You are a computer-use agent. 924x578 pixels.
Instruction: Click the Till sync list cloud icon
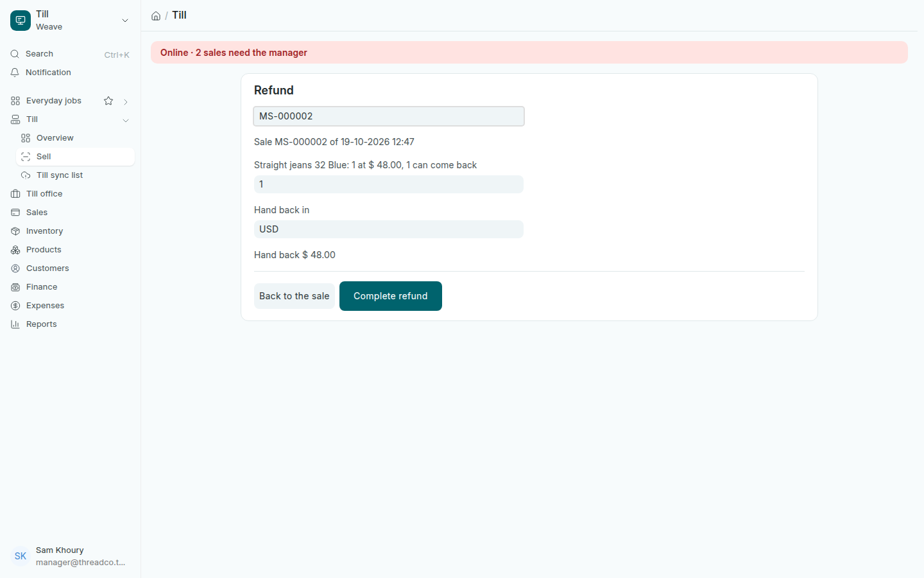click(x=26, y=175)
